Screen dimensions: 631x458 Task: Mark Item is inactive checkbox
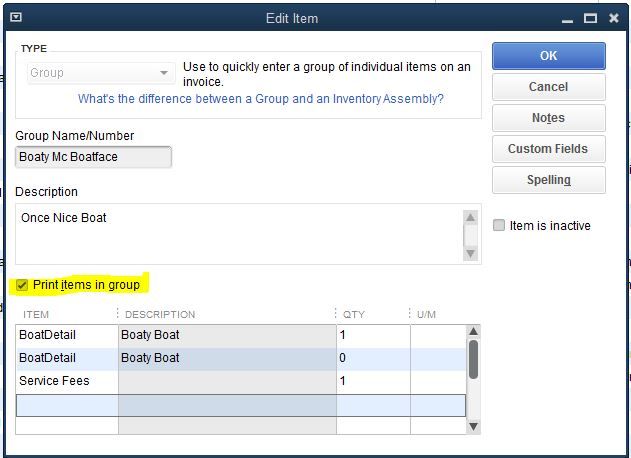pyautogui.click(x=499, y=226)
